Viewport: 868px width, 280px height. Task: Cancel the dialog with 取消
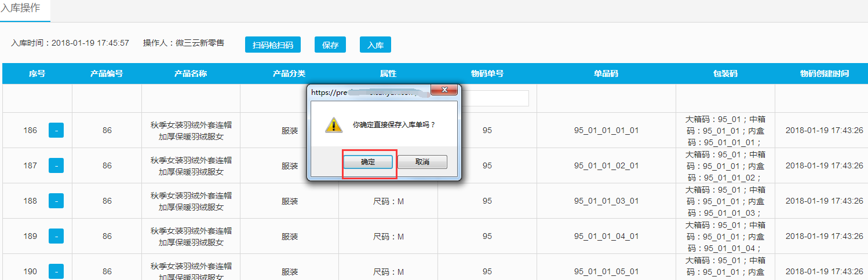pyautogui.click(x=422, y=162)
